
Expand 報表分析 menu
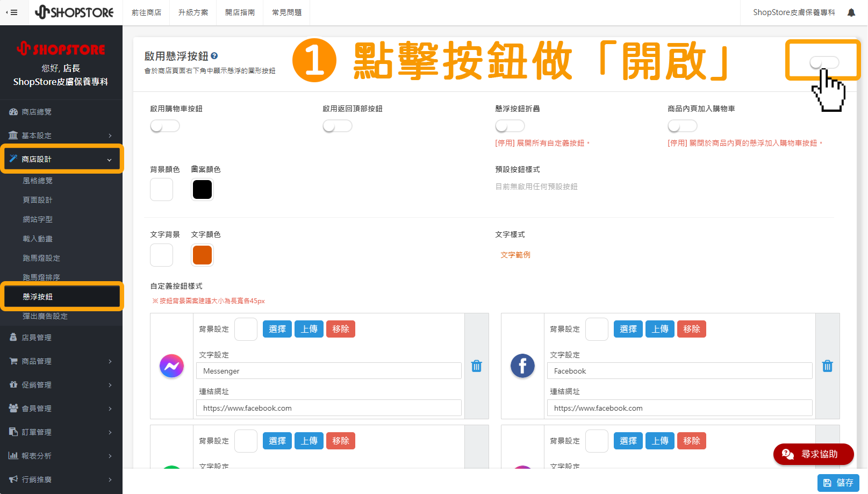(x=61, y=456)
